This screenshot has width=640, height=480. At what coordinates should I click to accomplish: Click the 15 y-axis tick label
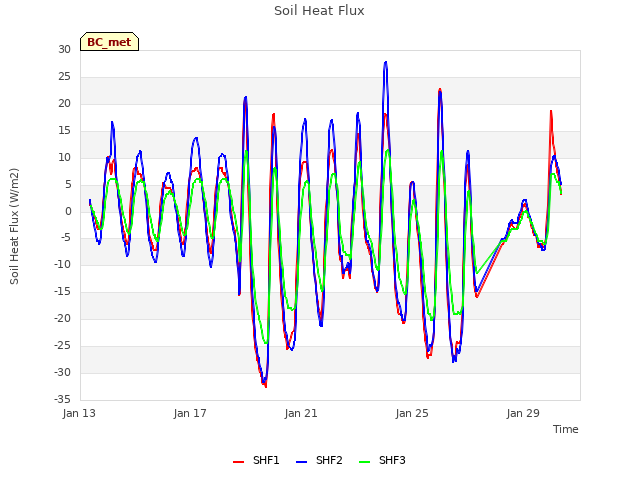pyautogui.click(x=64, y=130)
